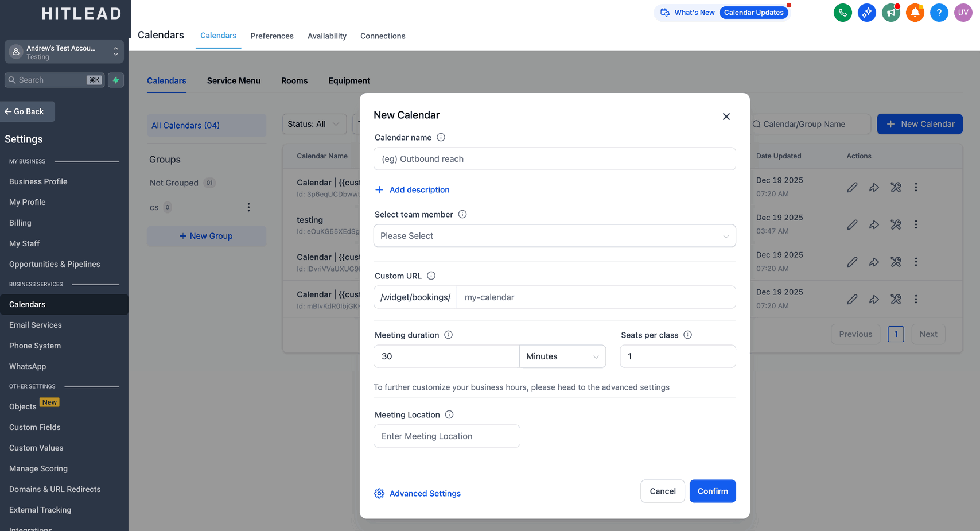
Task: Click the Enter Meeting Location field
Action: pyautogui.click(x=446, y=436)
